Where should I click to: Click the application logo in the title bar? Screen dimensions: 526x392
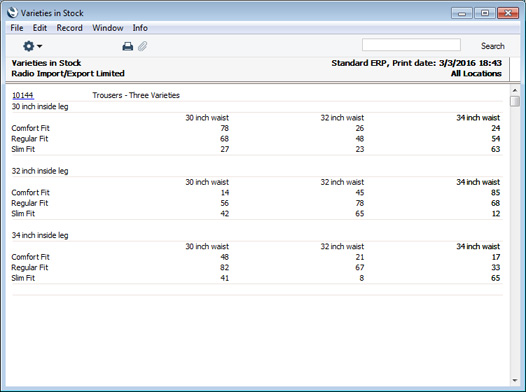pyautogui.click(x=12, y=13)
